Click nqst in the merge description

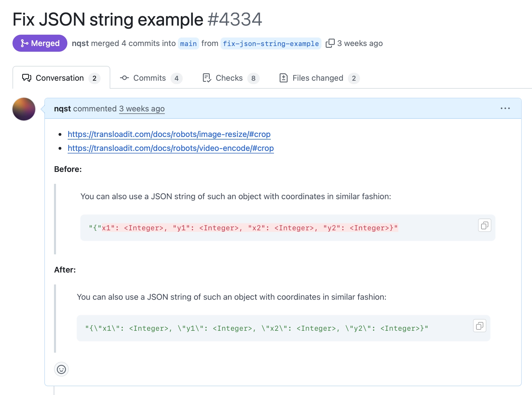pos(80,43)
